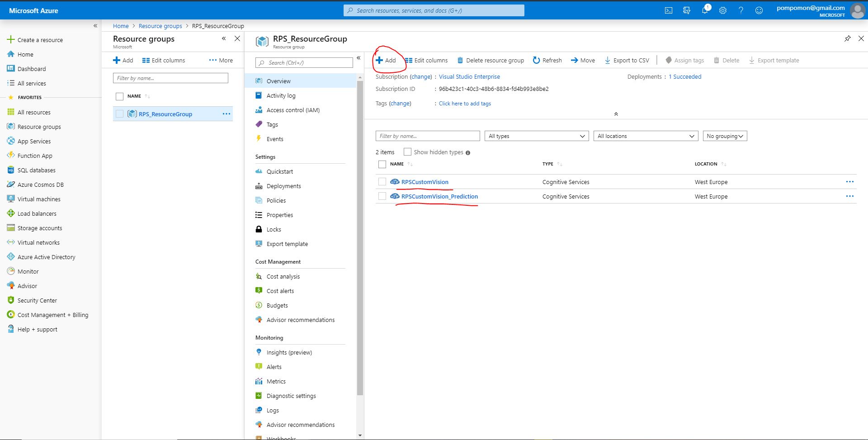This screenshot has height=440, width=868.
Task: Open the RPSCustomVision_Prediction resource link
Action: (x=439, y=196)
